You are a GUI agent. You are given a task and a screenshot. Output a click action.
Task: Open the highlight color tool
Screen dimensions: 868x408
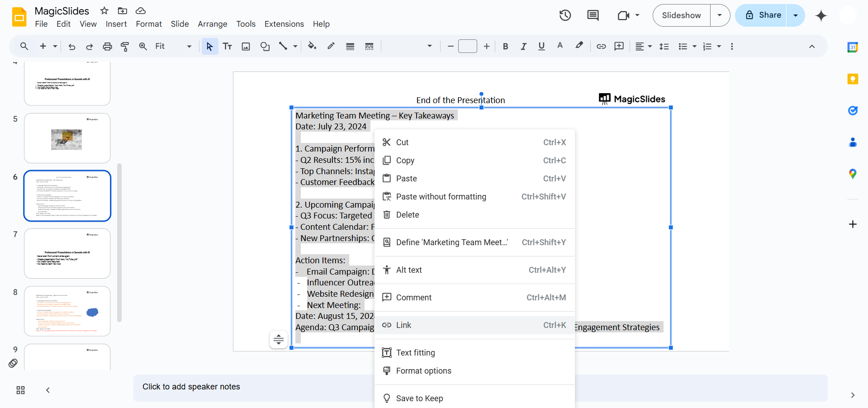click(x=579, y=46)
